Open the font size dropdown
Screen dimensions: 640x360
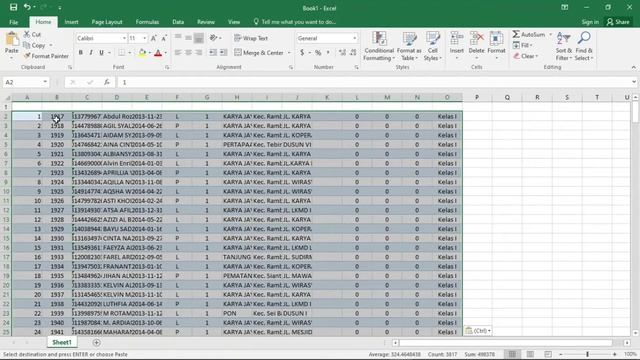pyautogui.click(x=144, y=38)
